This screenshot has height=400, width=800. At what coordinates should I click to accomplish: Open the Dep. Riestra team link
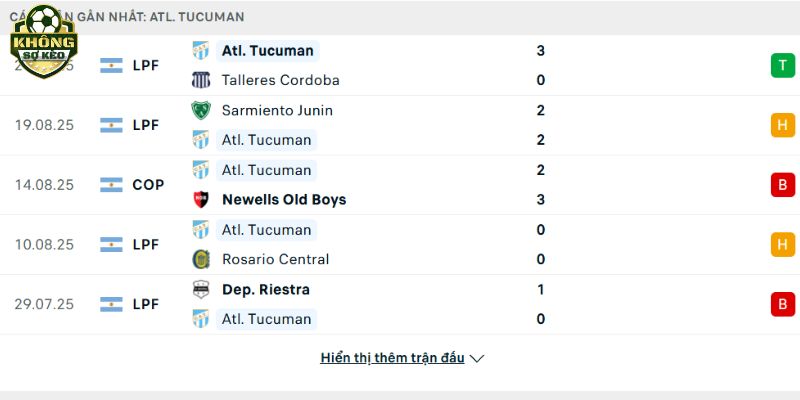click(x=266, y=289)
